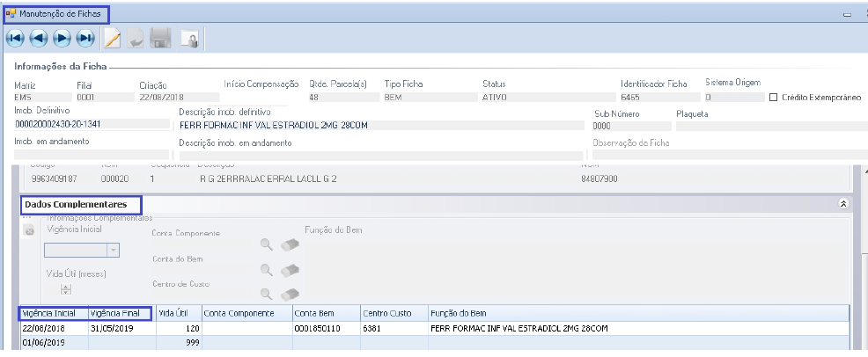Click the Manutenção de Fichas window icon
Viewport: 868px width, 357px height.
click(11, 14)
